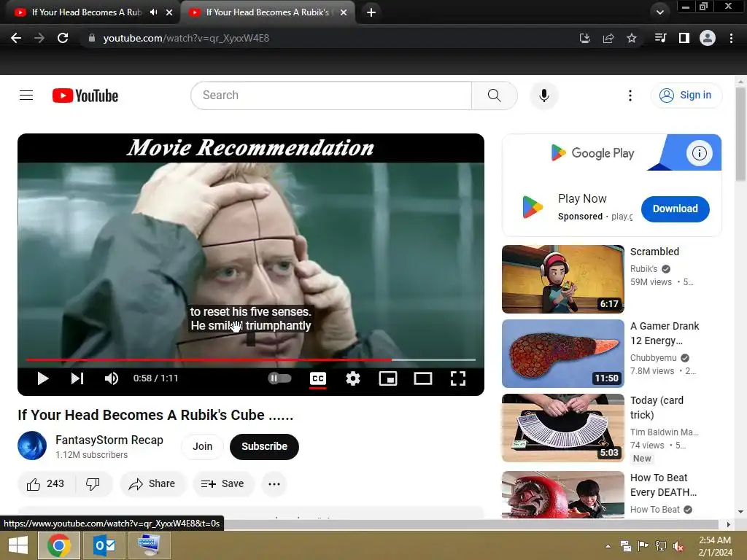This screenshot has height=560, width=747.
Task: Open Chrome three-dot menu
Action: [x=731, y=38]
